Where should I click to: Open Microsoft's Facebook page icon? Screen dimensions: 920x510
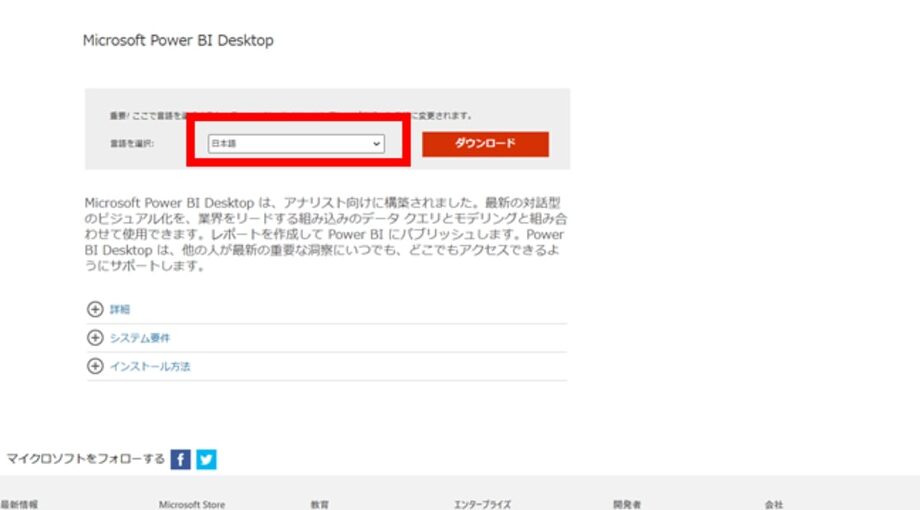tap(181, 459)
